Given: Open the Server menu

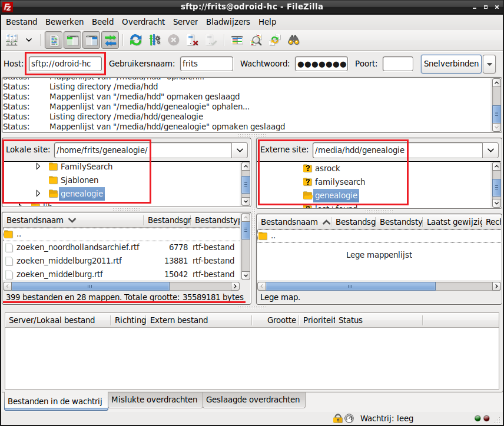Looking at the screenshot, I should [185, 22].
